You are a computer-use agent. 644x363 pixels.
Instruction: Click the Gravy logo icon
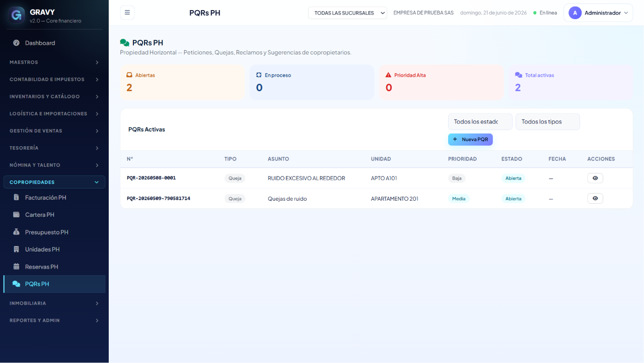point(17,15)
